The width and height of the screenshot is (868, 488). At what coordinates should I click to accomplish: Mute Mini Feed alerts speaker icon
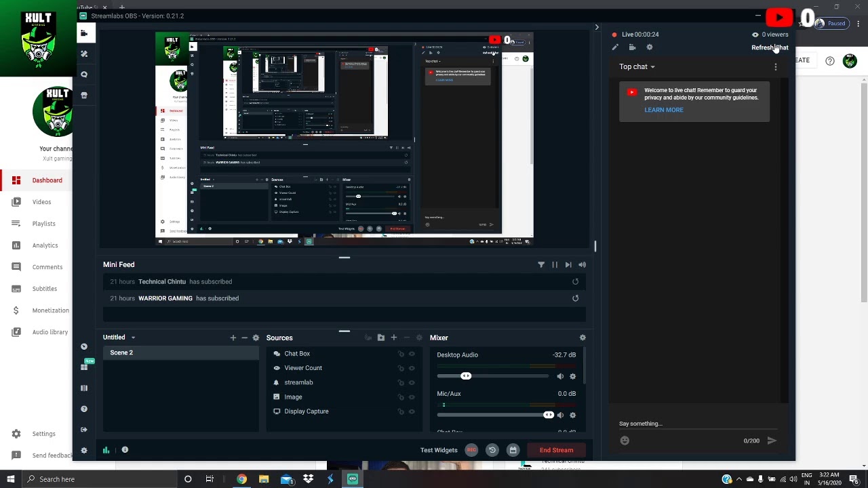click(582, 265)
